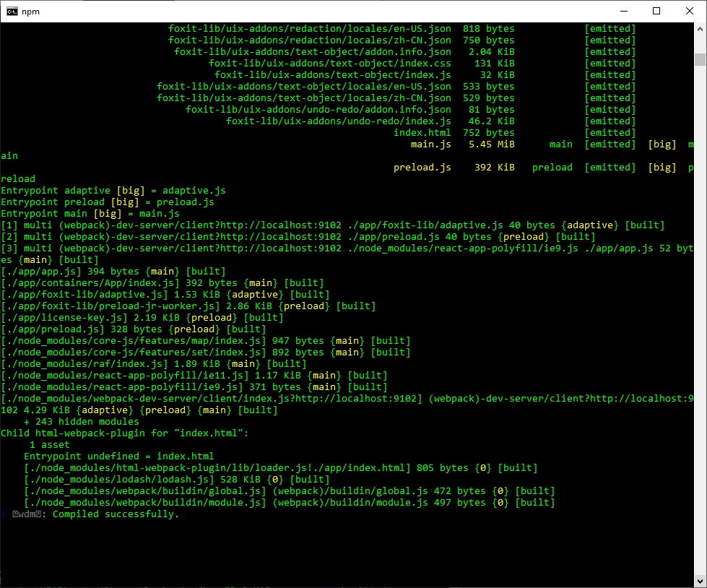Click '818 bytes' size value
The width and height of the screenshot is (707, 588).
489,28
